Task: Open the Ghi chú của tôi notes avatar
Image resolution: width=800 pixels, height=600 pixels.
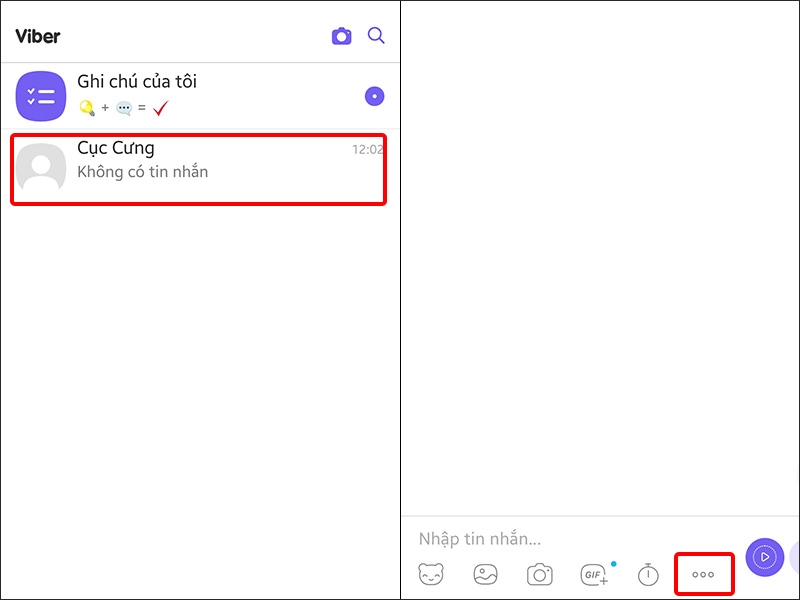Action: [41, 96]
